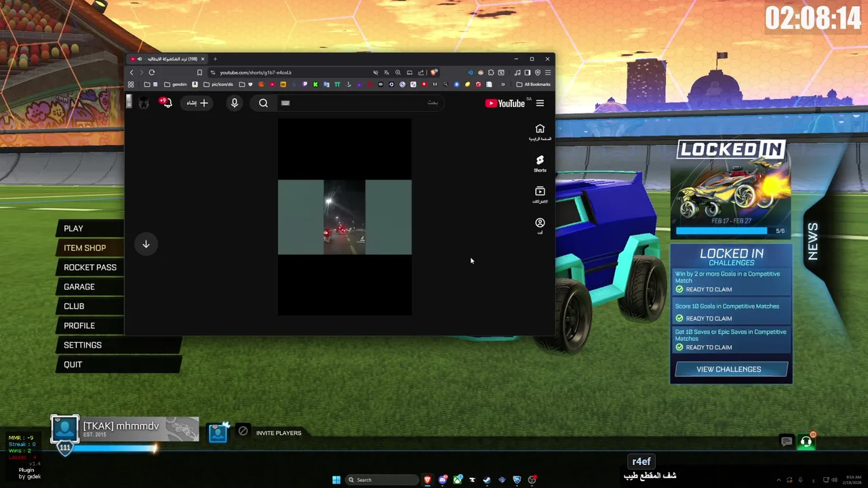Click YouTube search magnifier button
Screen dimensions: 868x488
click(x=263, y=103)
